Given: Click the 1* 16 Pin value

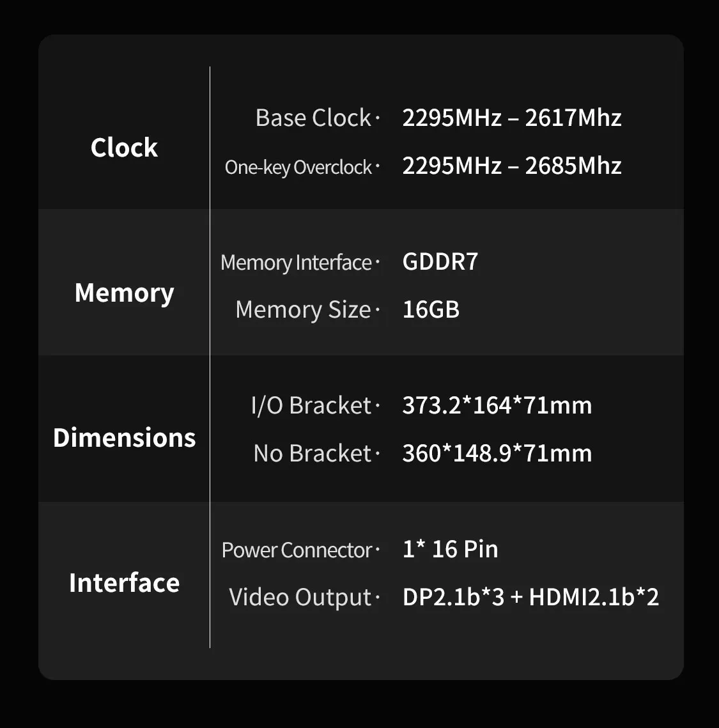Looking at the screenshot, I should pos(451,549).
